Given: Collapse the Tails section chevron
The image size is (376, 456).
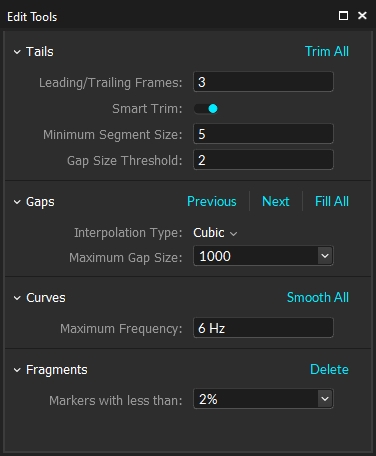Looking at the screenshot, I should coord(17,52).
